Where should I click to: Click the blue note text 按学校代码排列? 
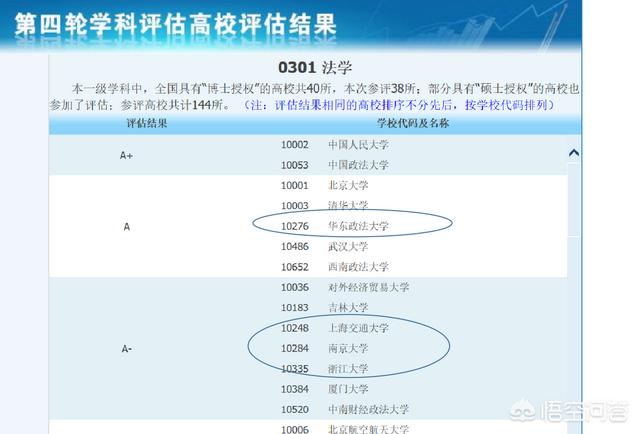534,104
